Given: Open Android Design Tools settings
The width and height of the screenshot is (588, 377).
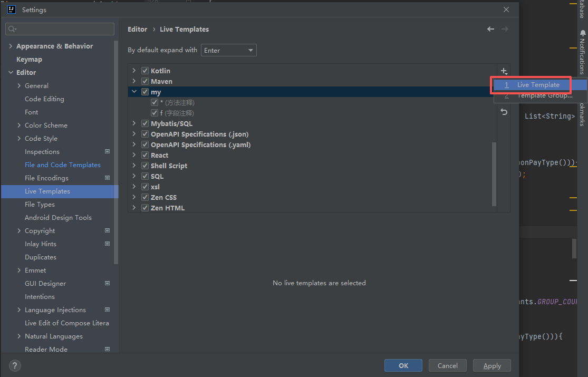Looking at the screenshot, I should pos(58,218).
